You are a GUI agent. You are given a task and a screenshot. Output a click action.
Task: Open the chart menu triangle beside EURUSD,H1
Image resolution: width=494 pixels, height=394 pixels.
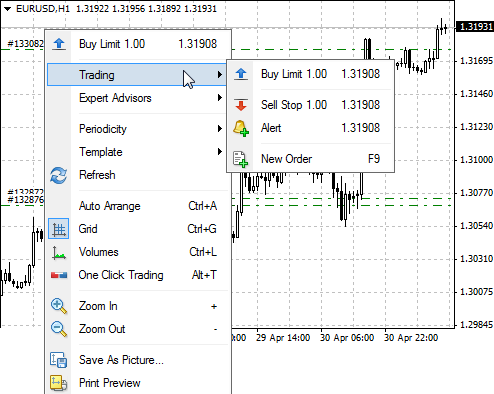tap(8, 9)
